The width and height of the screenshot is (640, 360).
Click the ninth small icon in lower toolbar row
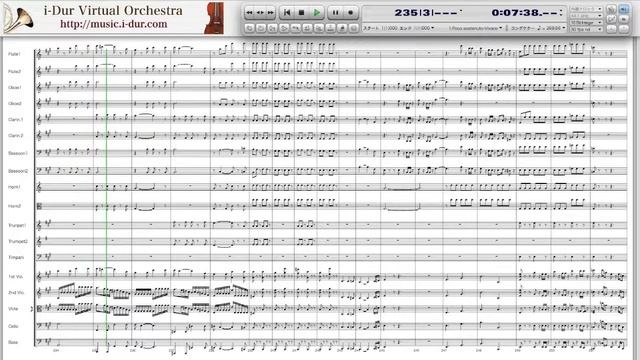(x=342, y=28)
